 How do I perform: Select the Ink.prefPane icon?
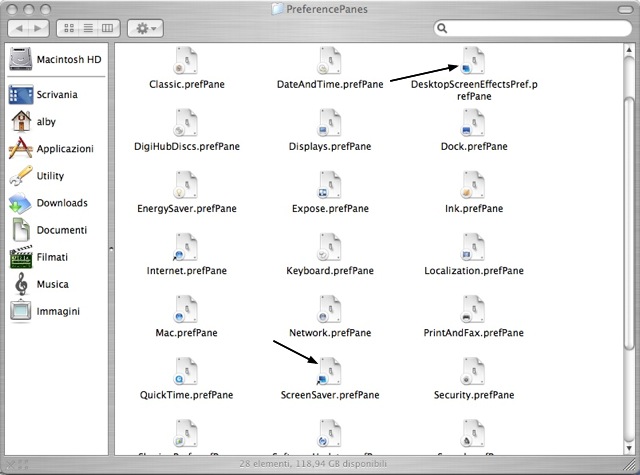click(x=473, y=184)
